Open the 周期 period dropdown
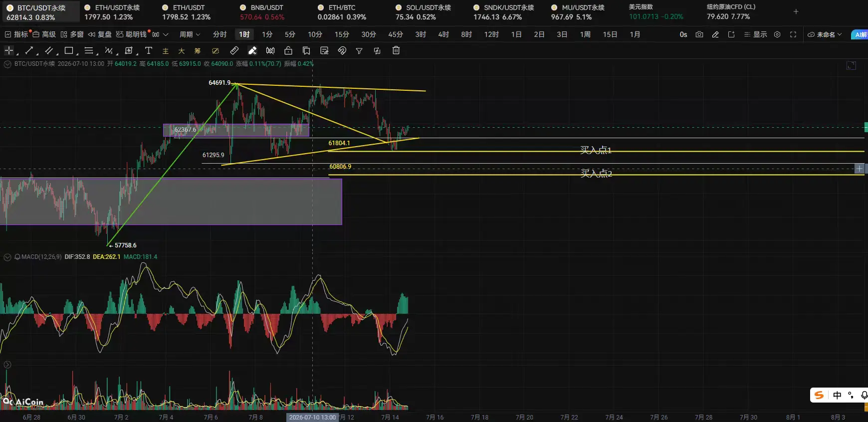Image resolution: width=868 pixels, height=422 pixels. (190, 34)
